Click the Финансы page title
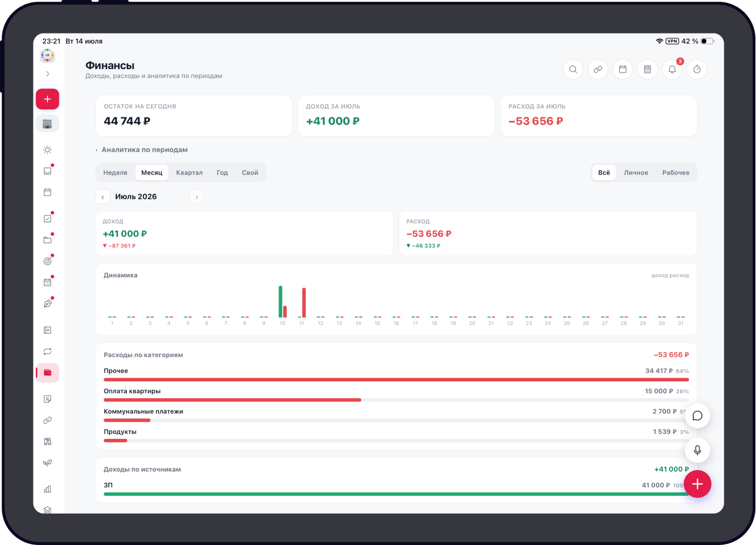 pyautogui.click(x=110, y=65)
